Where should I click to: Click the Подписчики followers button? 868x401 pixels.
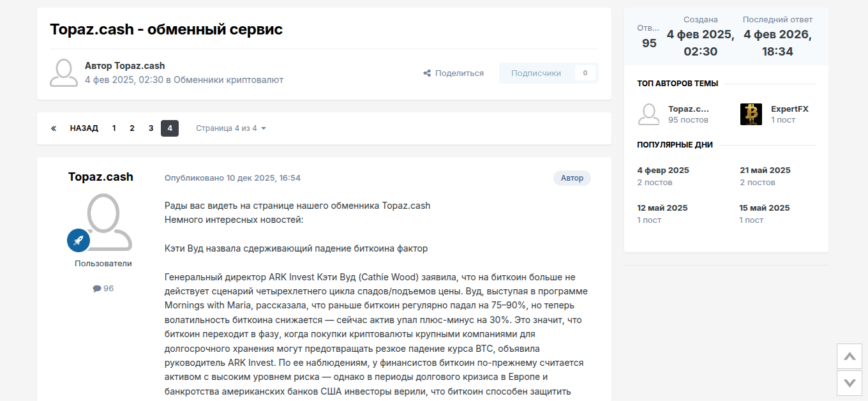click(536, 73)
